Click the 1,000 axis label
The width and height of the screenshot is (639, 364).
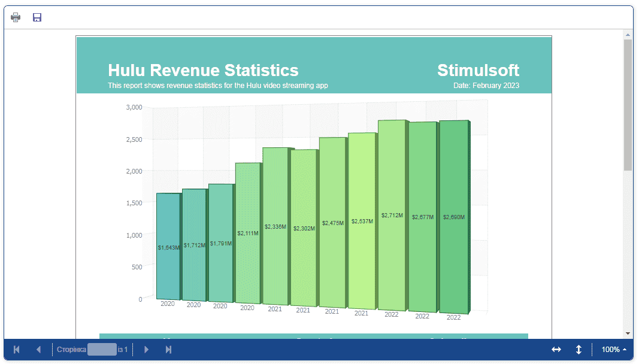pyautogui.click(x=134, y=235)
